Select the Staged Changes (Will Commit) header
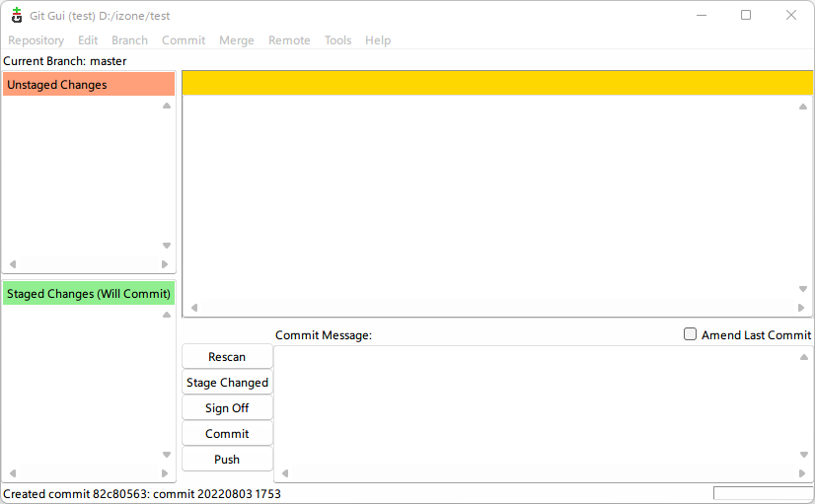The width and height of the screenshot is (815, 504). pyautogui.click(x=89, y=294)
